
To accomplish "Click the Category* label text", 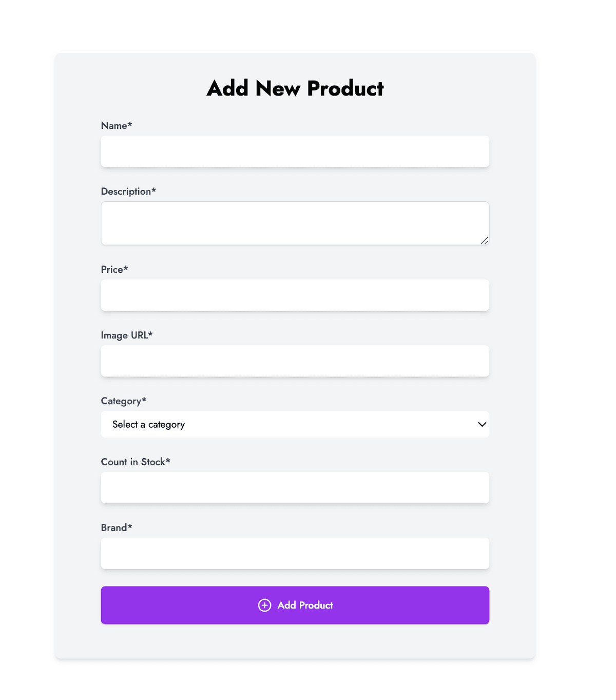I will (x=124, y=401).
